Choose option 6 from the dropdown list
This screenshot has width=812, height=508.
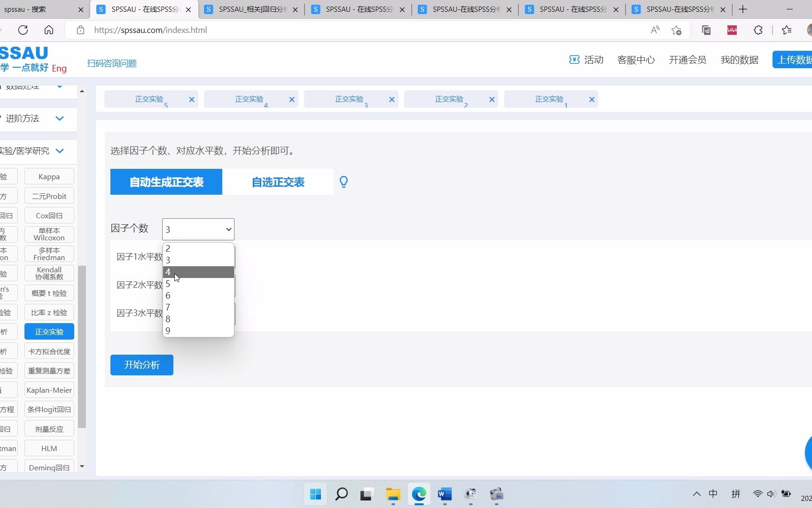[198, 295]
